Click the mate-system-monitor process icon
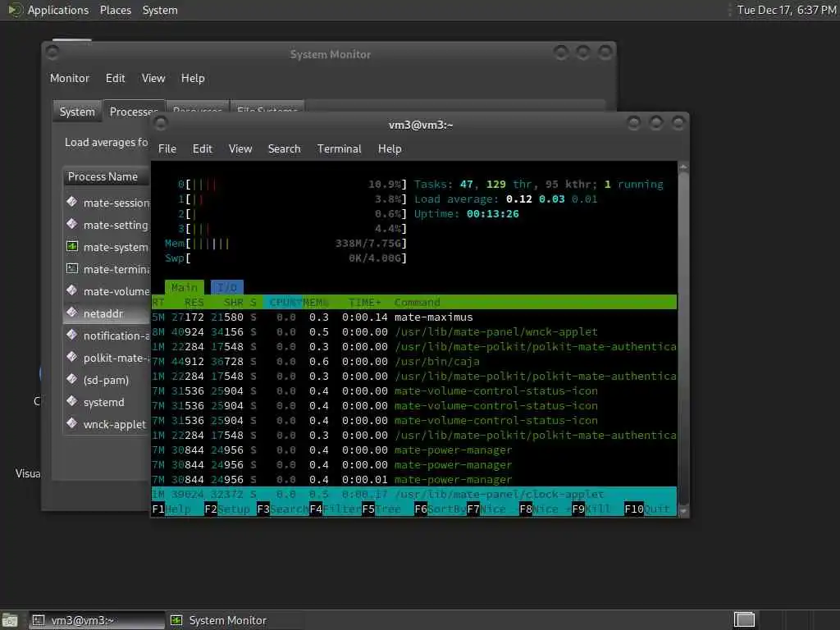 click(x=72, y=246)
